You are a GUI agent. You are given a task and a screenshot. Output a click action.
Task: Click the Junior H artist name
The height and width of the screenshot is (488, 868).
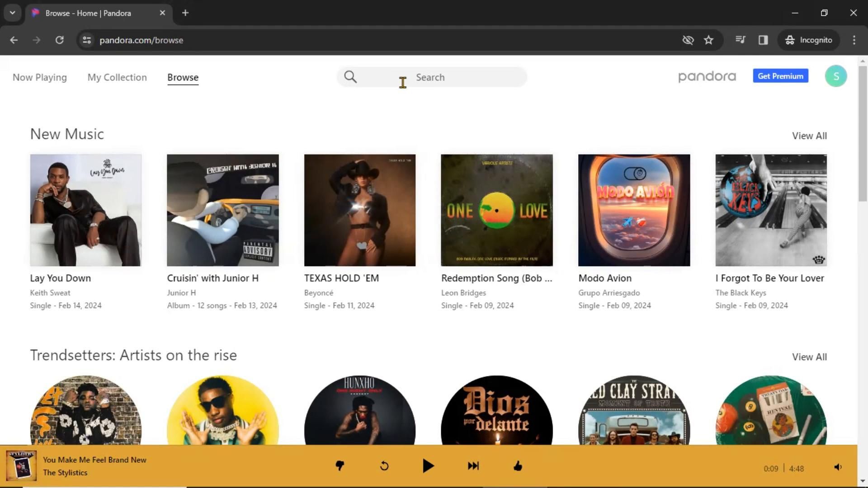click(x=181, y=293)
